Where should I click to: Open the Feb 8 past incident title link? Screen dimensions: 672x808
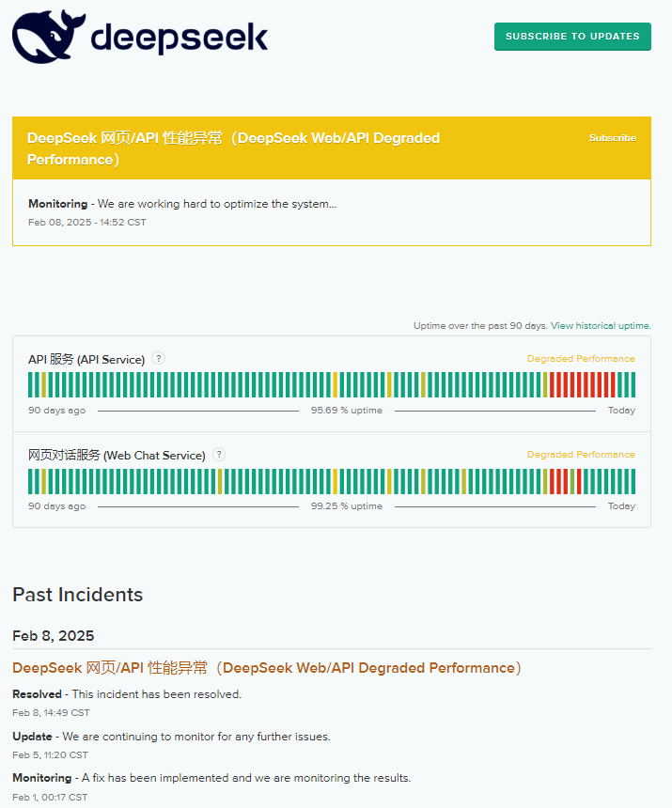[267, 668]
